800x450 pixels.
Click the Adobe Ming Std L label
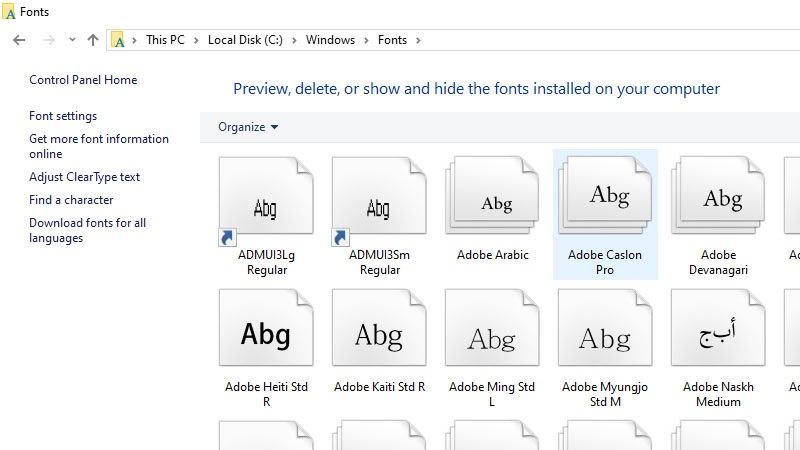492,394
